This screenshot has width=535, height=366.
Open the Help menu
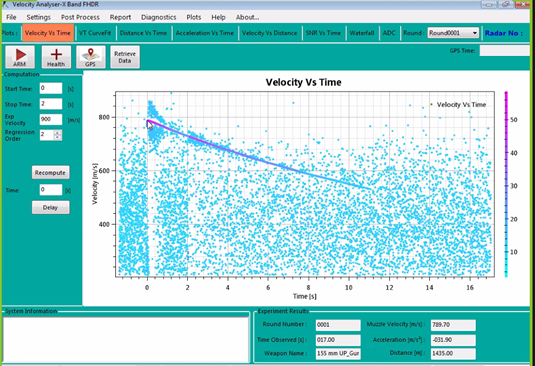click(218, 17)
